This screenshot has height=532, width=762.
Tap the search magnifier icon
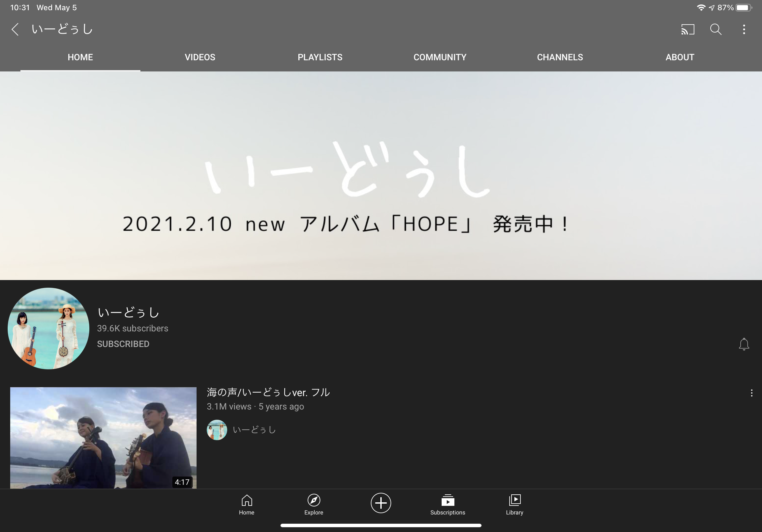715,30
